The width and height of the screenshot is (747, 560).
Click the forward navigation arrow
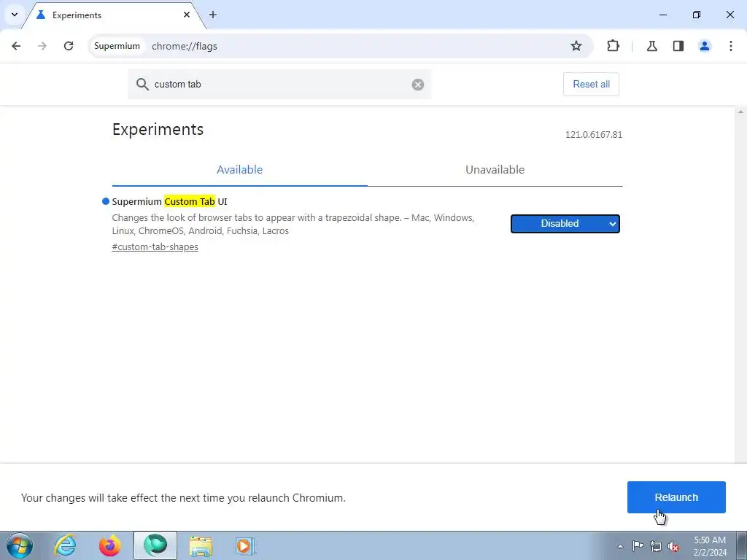pyautogui.click(x=42, y=46)
